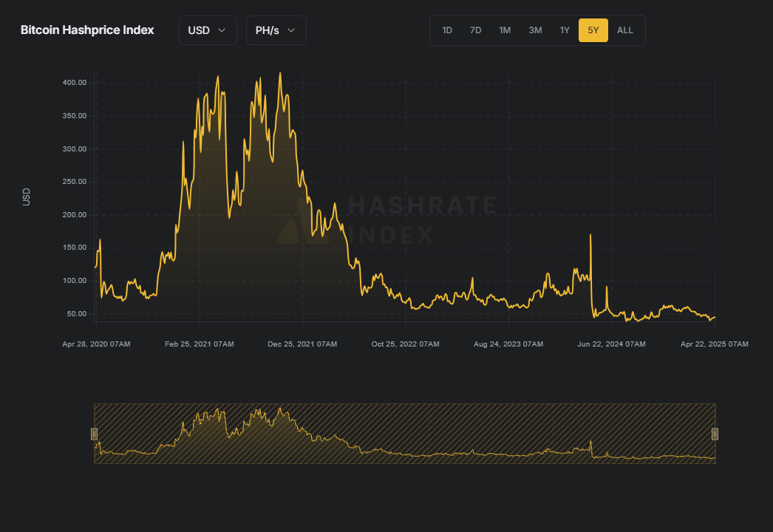Click the vertical USD axis title

[27, 197]
